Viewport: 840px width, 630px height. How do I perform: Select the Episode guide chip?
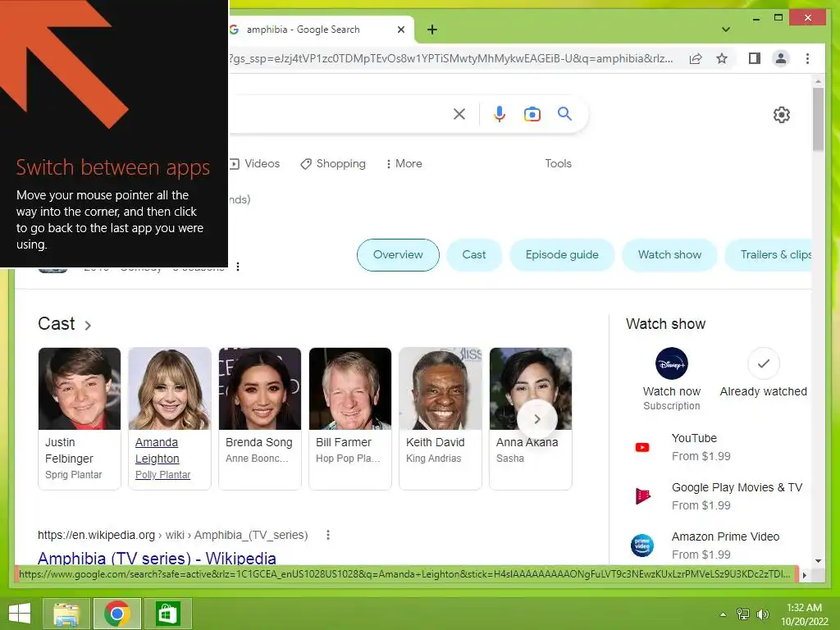click(562, 255)
